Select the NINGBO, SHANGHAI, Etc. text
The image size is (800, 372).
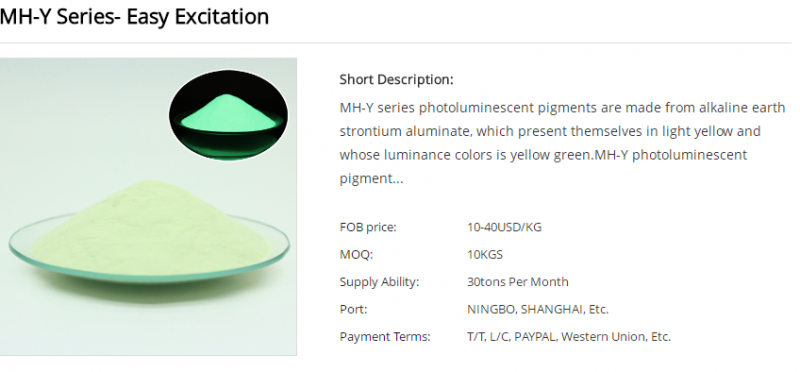(x=538, y=309)
